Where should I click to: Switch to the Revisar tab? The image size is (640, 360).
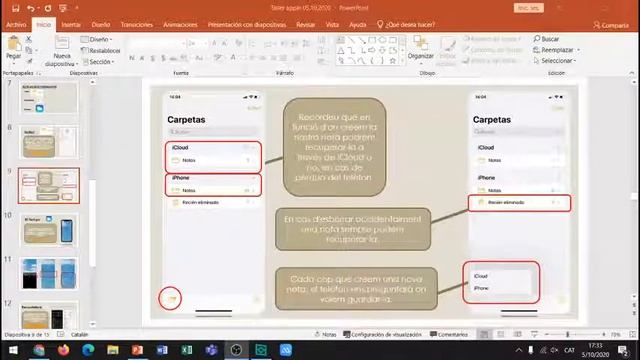tap(305, 24)
